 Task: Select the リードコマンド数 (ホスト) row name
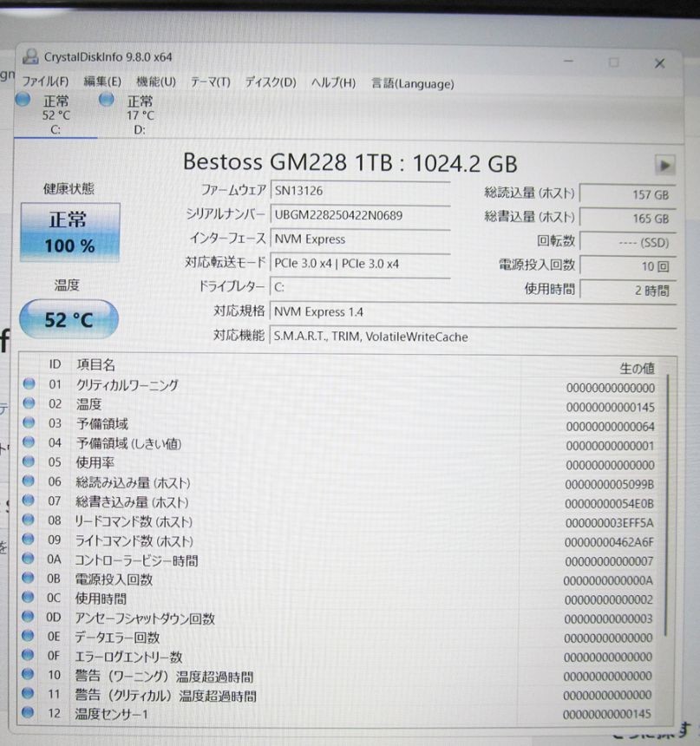134,521
